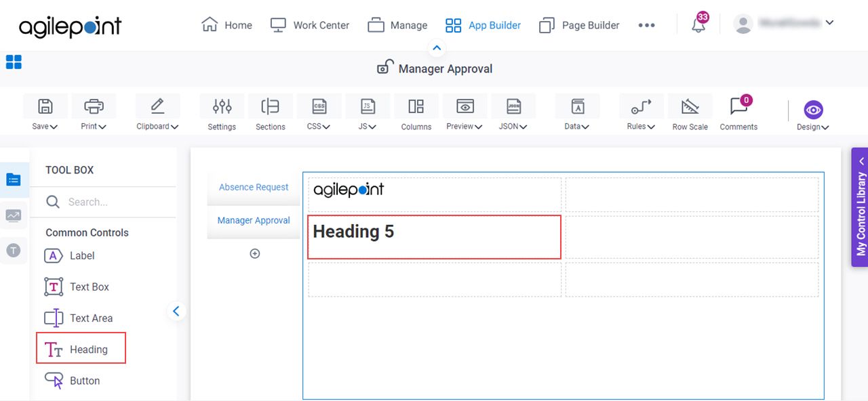Open the Design view eye menu

[813, 115]
